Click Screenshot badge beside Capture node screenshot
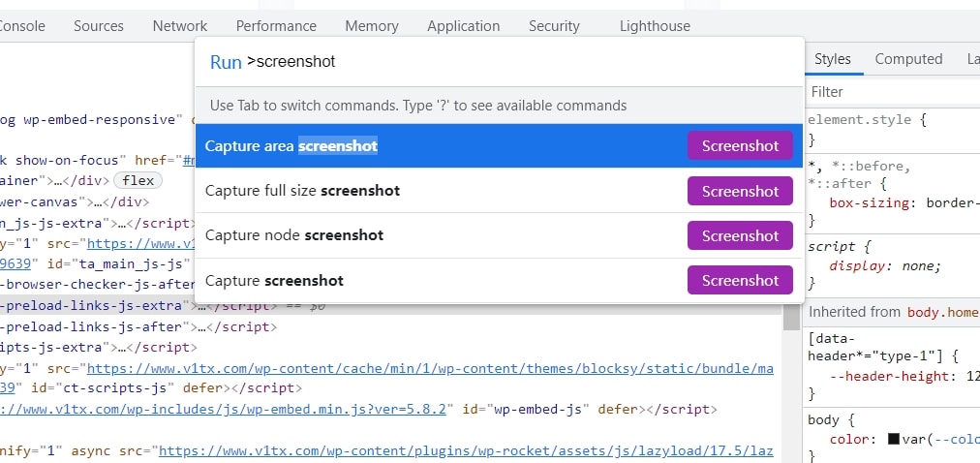 coord(740,235)
